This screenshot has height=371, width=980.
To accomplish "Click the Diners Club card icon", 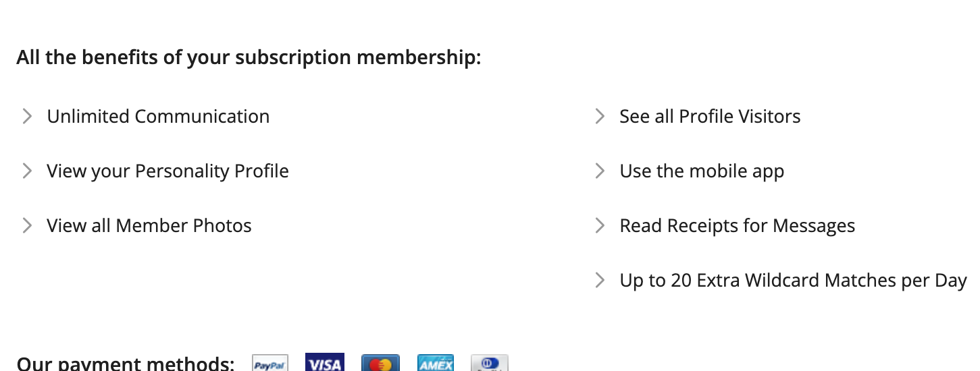I will [x=490, y=364].
